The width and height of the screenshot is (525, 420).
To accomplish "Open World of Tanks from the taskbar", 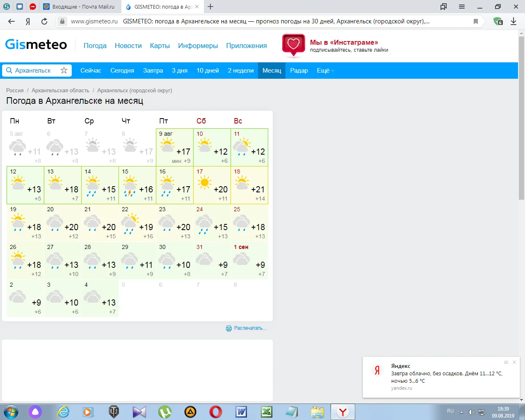I will point(114,412).
